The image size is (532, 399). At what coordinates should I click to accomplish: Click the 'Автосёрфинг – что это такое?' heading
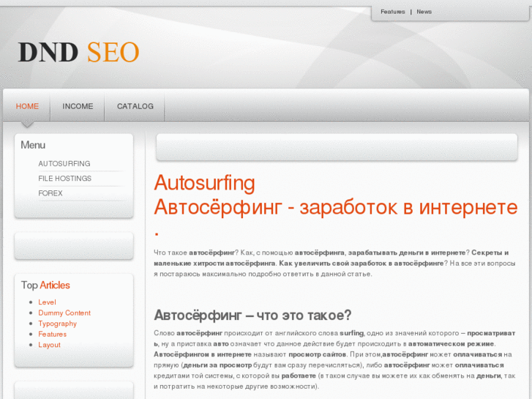(x=252, y=315)
